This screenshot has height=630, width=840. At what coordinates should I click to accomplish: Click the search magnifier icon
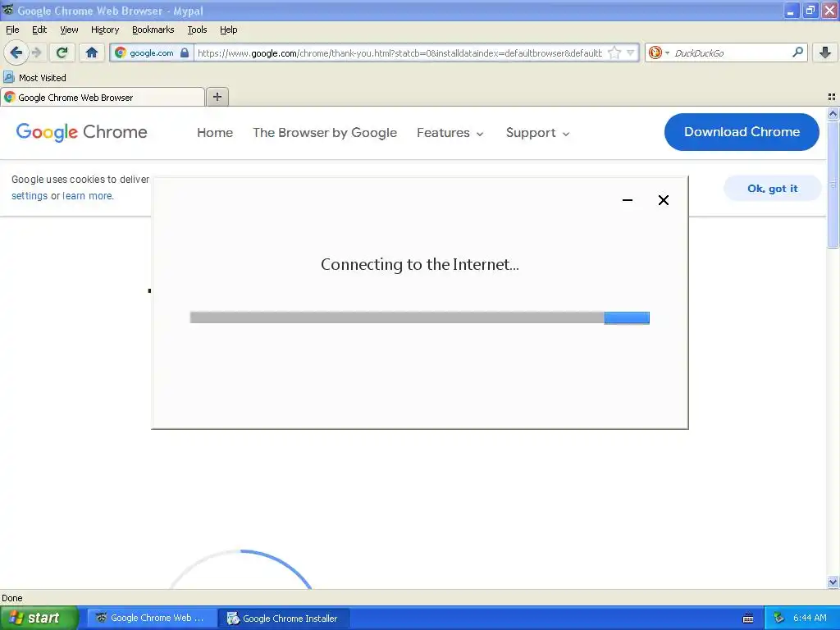(797, 52)
